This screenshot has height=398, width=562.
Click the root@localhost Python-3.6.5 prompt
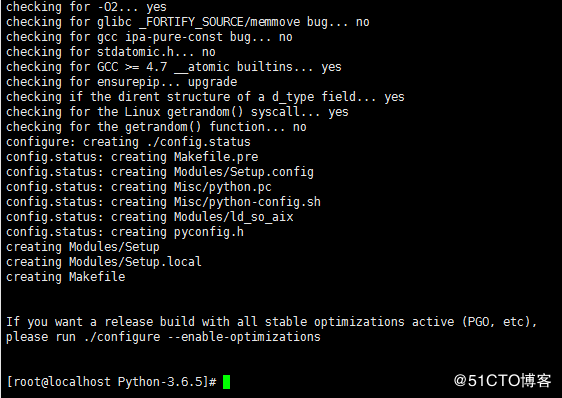point(111,382)
